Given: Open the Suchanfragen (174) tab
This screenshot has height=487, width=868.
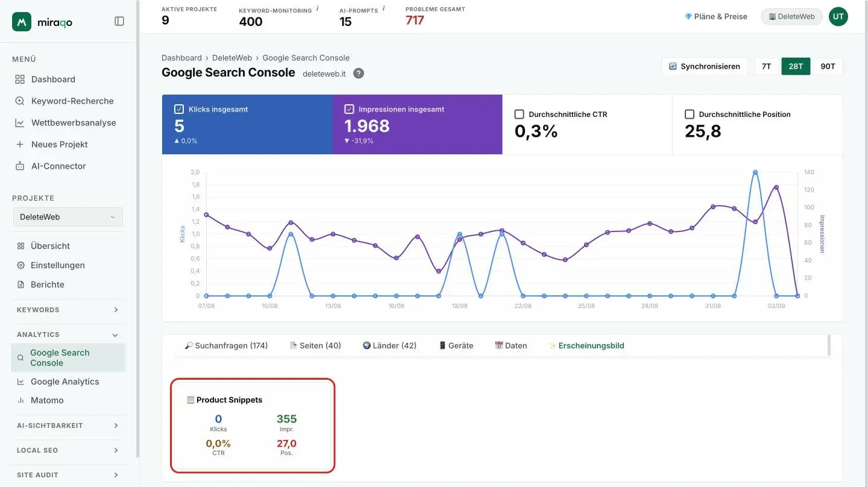Looking at the screenshot, I should pos(226,345).
